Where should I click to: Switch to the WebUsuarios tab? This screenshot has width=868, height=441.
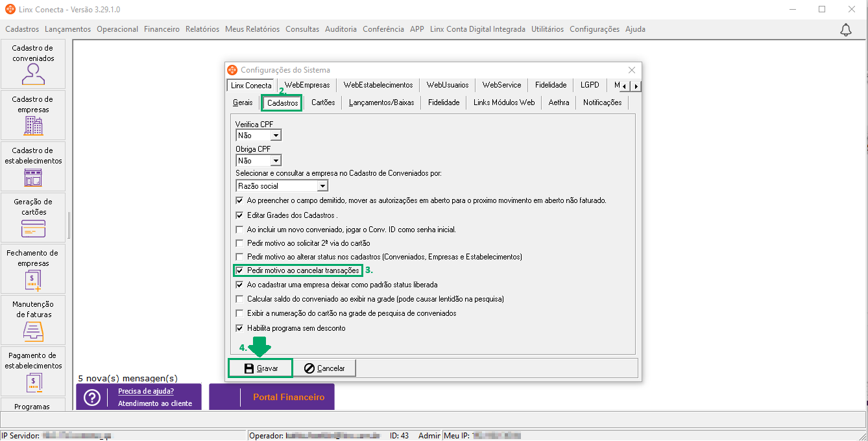[448, 85]
